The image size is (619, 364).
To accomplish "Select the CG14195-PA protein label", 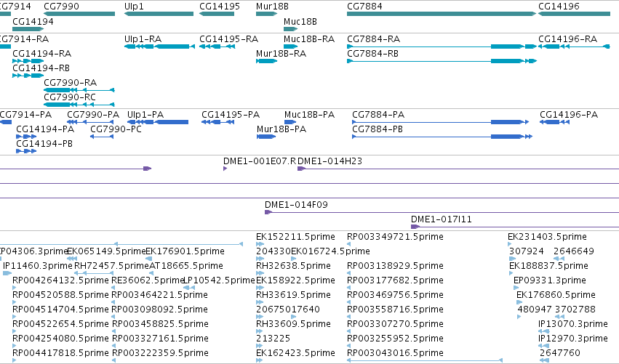I will pyautogui.click(x=231, y=115).
